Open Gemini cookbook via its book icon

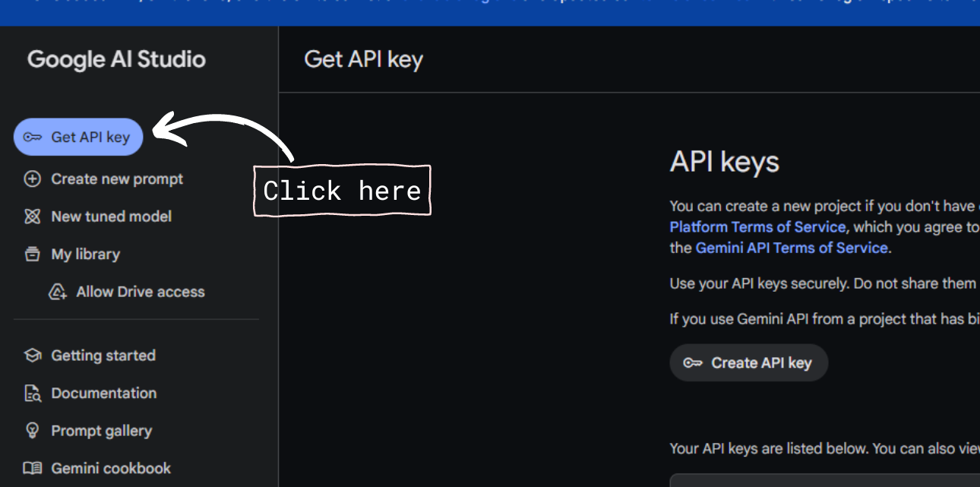tap(32, 468)
